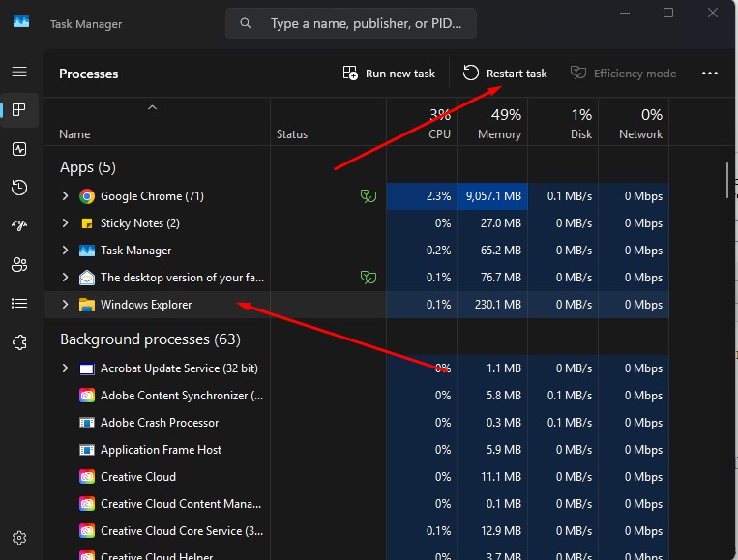The height and width of the screenshot is (560, 738).
Task: Click the 76.7 MB memory value
Action: pos(501,278)
